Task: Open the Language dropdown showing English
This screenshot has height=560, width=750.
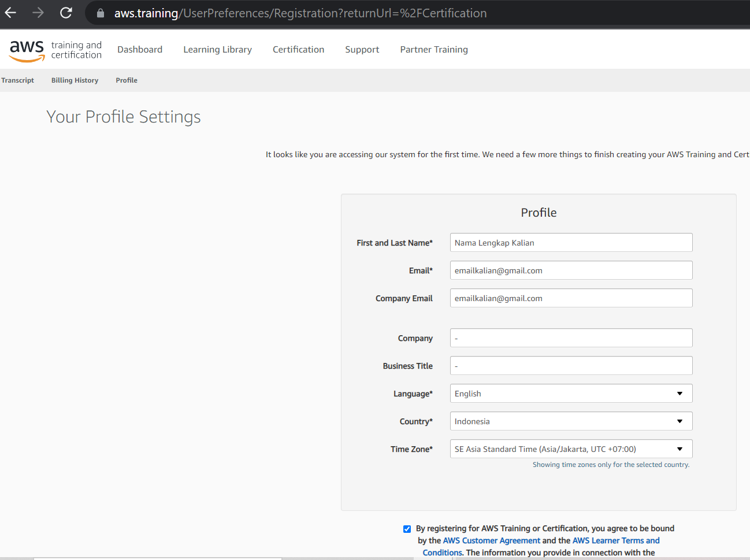Action: point(571,394)
